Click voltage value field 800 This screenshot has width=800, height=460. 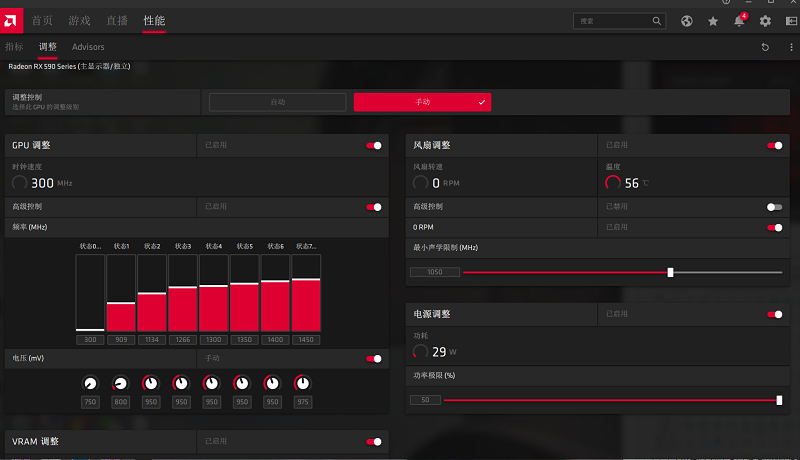pyautogui.click(x=120, y=402)
